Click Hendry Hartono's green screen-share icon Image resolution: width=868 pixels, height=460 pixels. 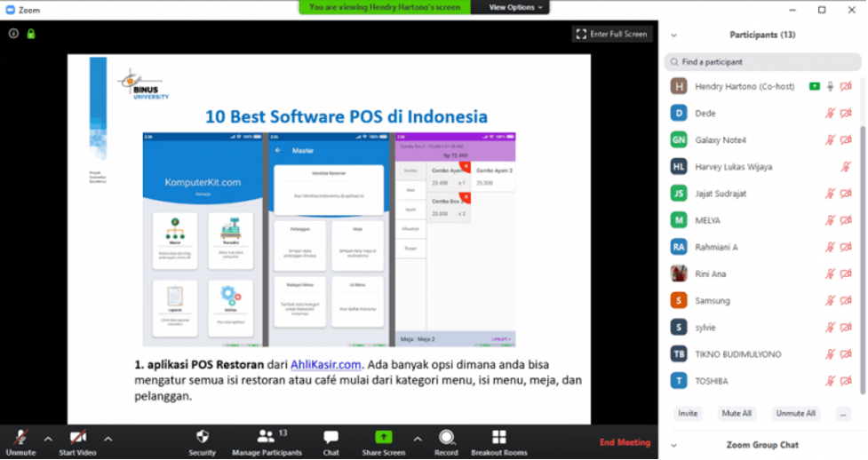click(x=815, y=86)
